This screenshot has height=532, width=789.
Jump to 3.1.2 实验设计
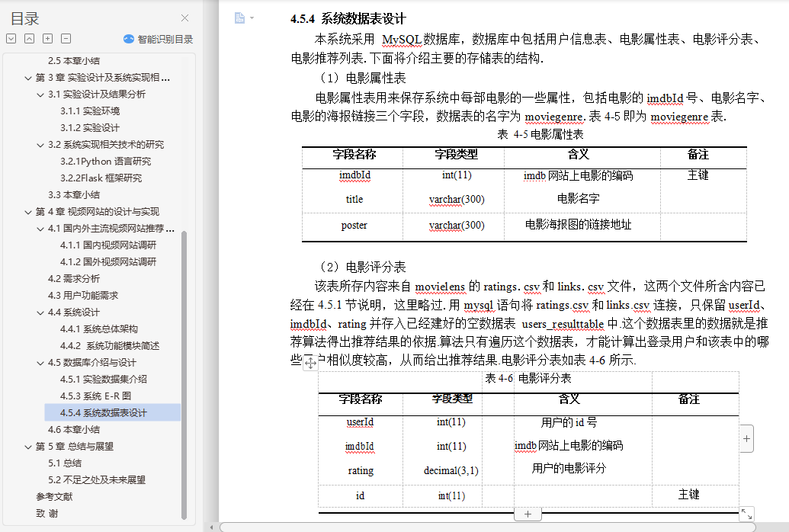point(90,128)
